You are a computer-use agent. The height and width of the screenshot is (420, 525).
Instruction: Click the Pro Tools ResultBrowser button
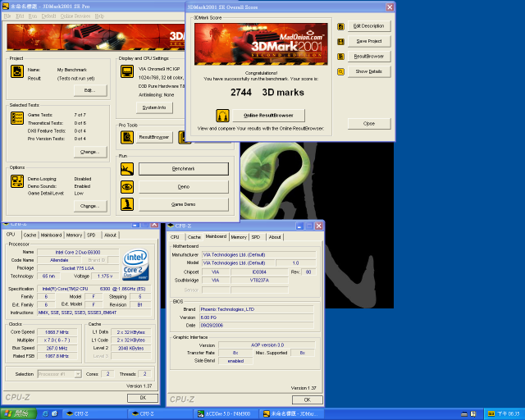[154, 137]
